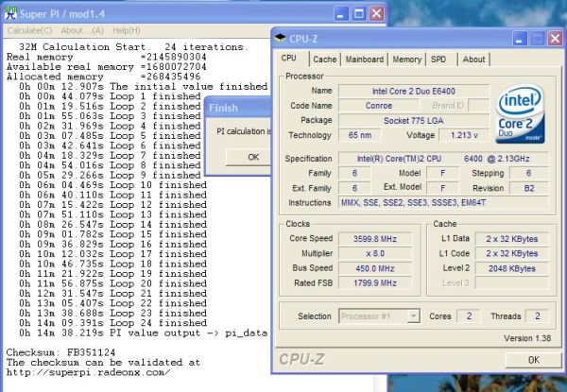
Task: Click the Cores count field
Action: coord(469,316)
